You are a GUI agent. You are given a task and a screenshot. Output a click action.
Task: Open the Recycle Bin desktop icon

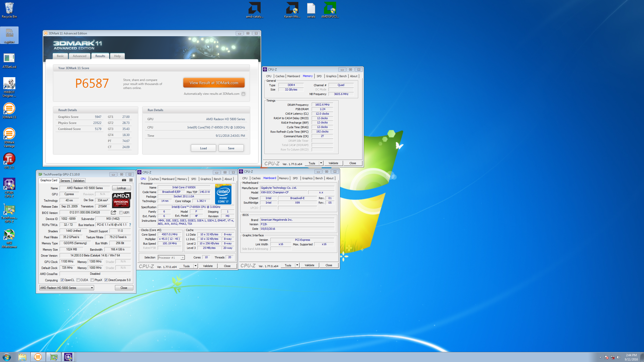(9, 10)
